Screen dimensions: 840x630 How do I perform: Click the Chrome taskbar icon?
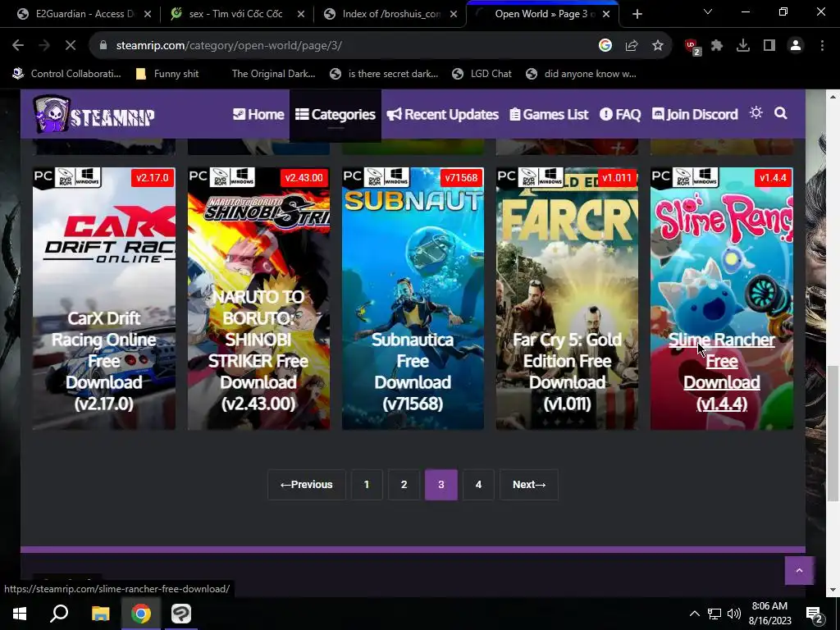pyautogui.click(x=140, y=614)
